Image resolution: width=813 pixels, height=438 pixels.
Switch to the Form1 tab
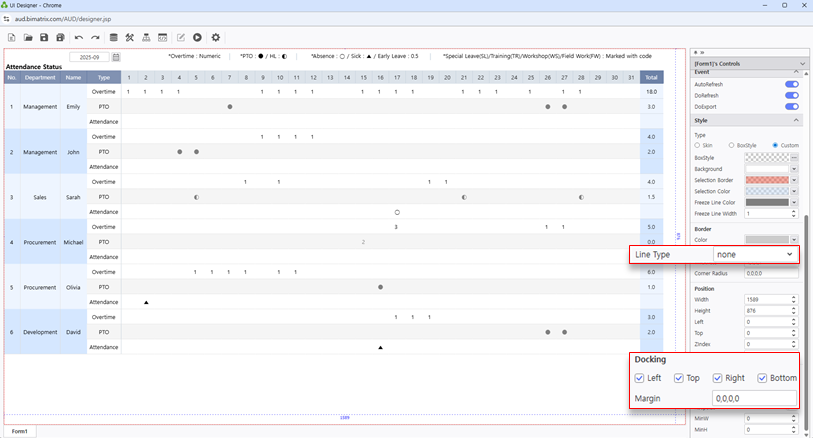click(x=18, y=431)
